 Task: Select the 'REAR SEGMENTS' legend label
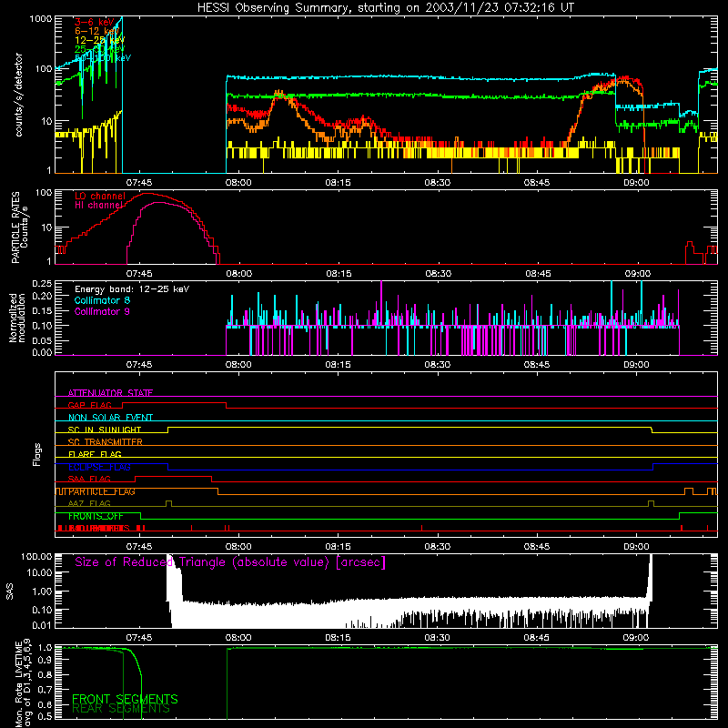[121, 709]
